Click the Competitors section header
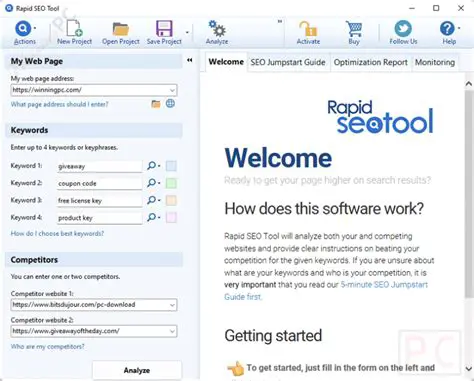This screenshot has height=381, width=474. coord(94,260)
